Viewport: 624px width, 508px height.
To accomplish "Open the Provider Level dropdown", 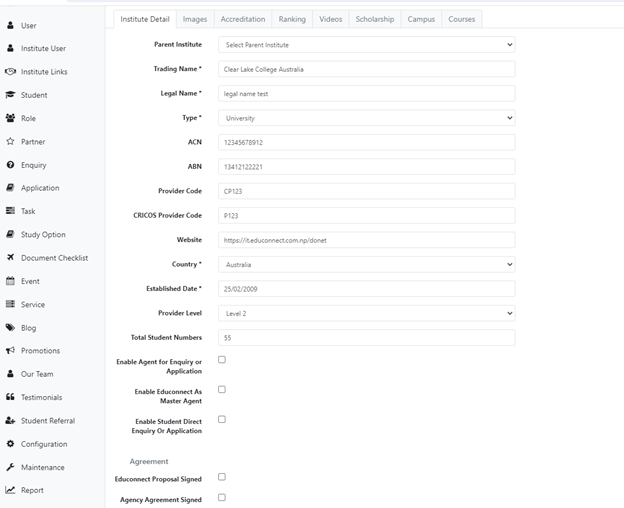I will point(367,313).
